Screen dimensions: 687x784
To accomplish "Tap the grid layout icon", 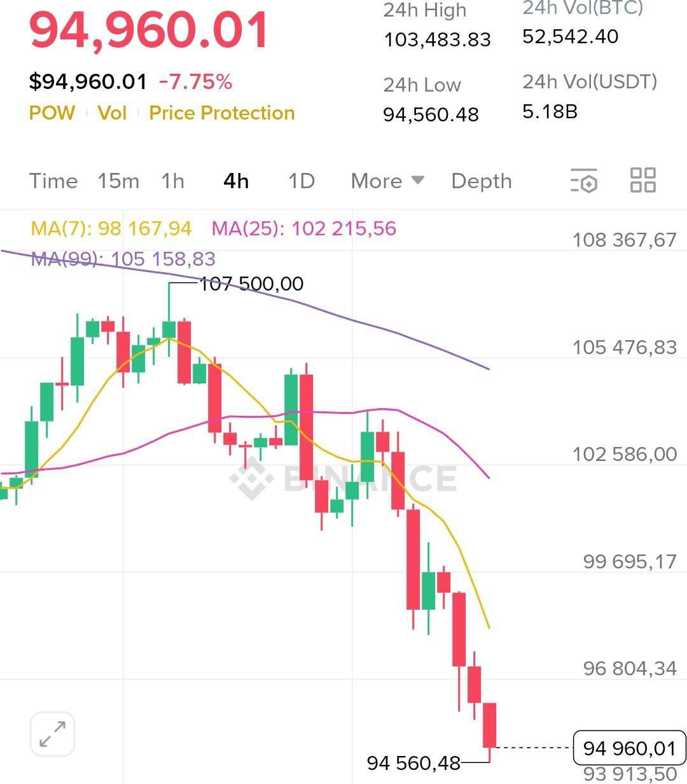I will (642, 180).
